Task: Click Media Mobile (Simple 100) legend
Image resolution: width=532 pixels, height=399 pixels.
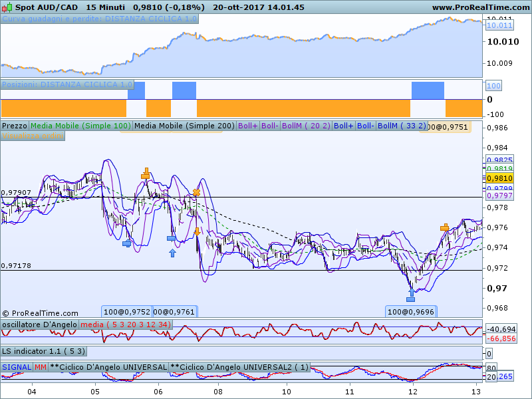Action: click(x=80, y=126)
